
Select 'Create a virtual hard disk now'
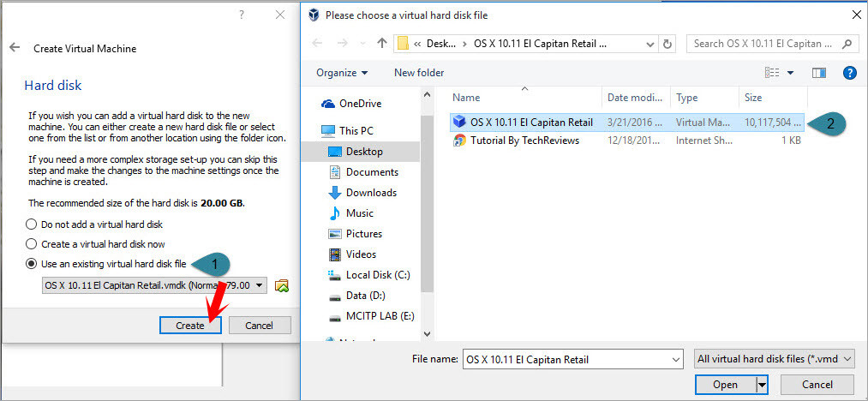pyautogui.click(x=96, y=243)
